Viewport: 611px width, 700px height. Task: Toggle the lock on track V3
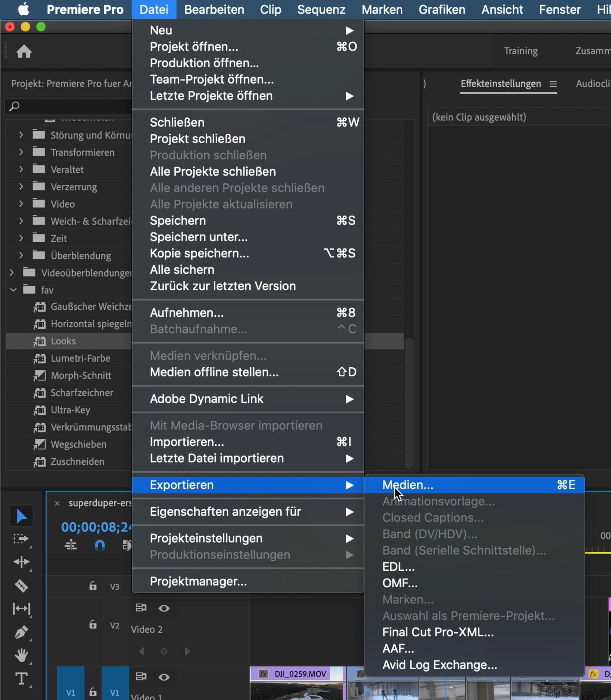point(93,586)
